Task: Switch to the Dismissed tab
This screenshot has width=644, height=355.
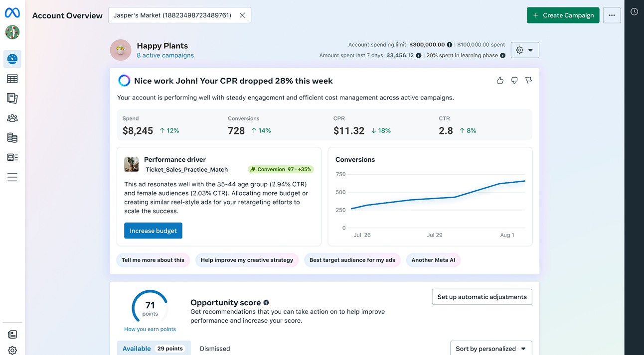Action: tap(215, 349)
